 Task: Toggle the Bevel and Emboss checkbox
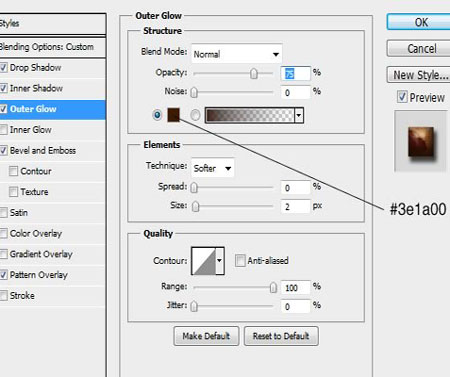pyautogui.click(x=3, y=150)
